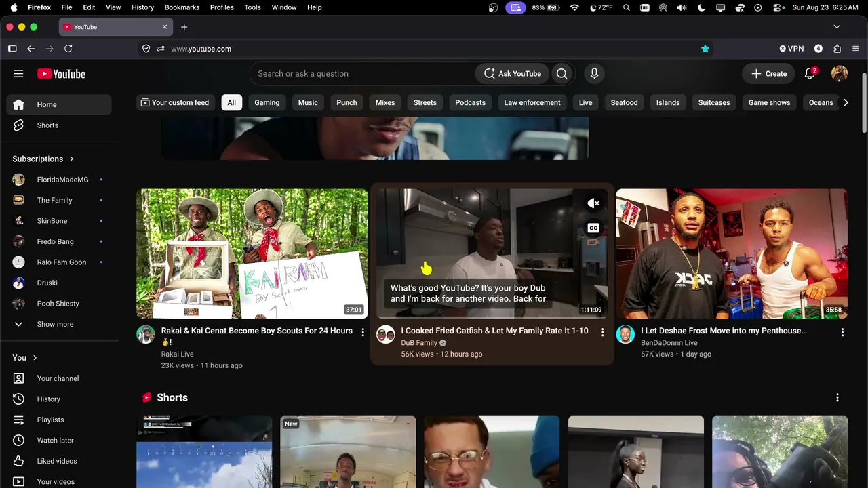The width and height of the screenshot is (868, 488).
Task: Open options menu for Deshae Frost video
Action: tap(842, 332)
